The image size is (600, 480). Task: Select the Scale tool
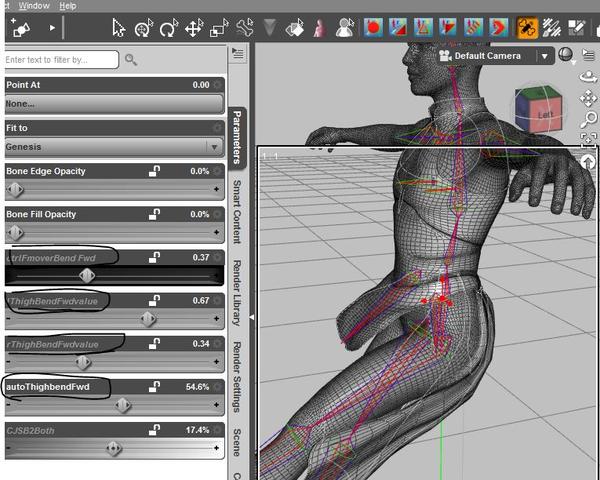219,29
